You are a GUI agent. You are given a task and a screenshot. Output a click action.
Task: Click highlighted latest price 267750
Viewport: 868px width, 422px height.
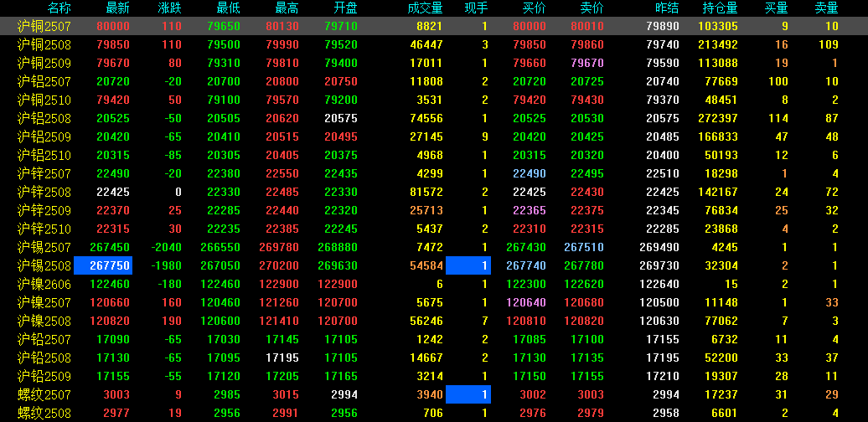[104, 266]
